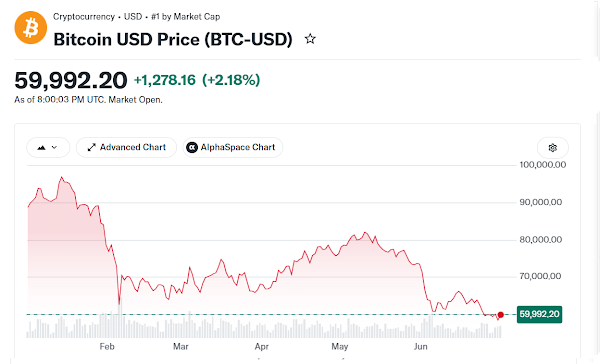Select the Feb label on time axis
Image resolution: width=600 pixels, height=364 pixels.
[107, 347]
